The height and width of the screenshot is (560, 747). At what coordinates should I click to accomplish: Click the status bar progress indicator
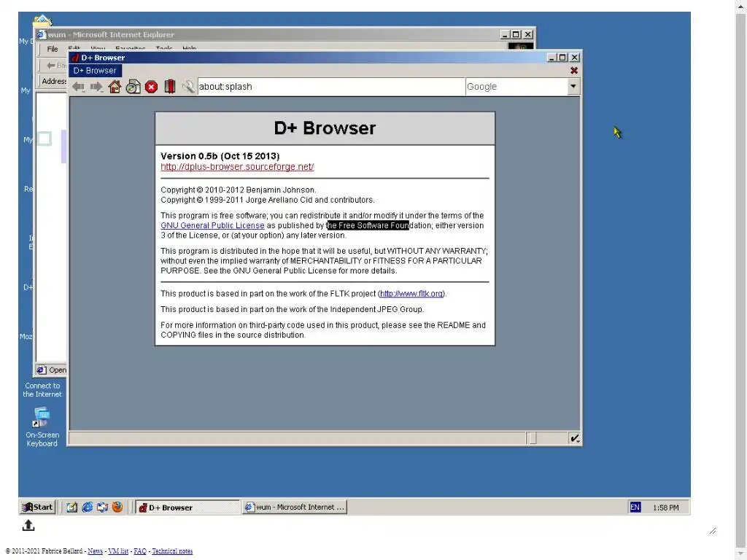[x=533, y=438]
